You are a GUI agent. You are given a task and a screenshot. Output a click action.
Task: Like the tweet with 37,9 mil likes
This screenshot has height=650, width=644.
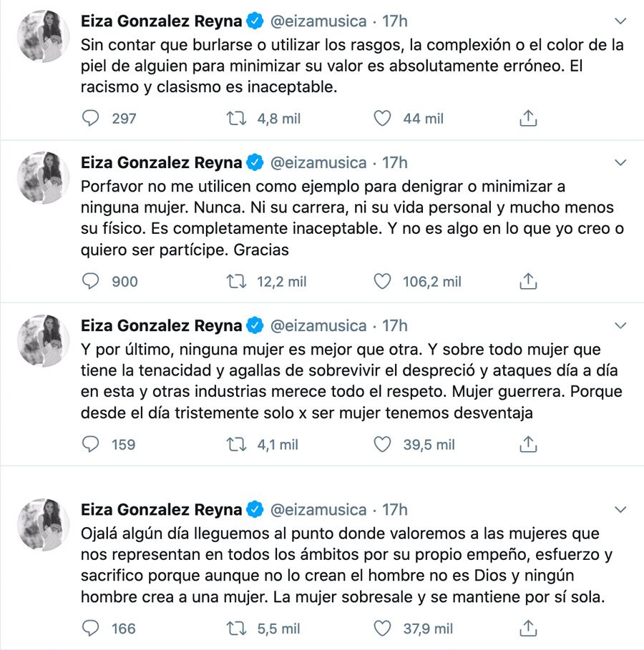click(x=383, y=629)
